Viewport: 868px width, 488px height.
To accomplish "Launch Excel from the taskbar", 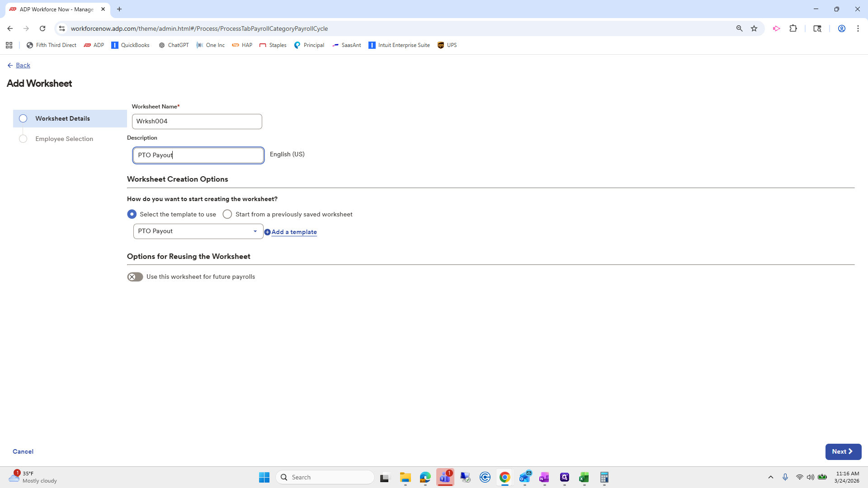I will (584, 477).
